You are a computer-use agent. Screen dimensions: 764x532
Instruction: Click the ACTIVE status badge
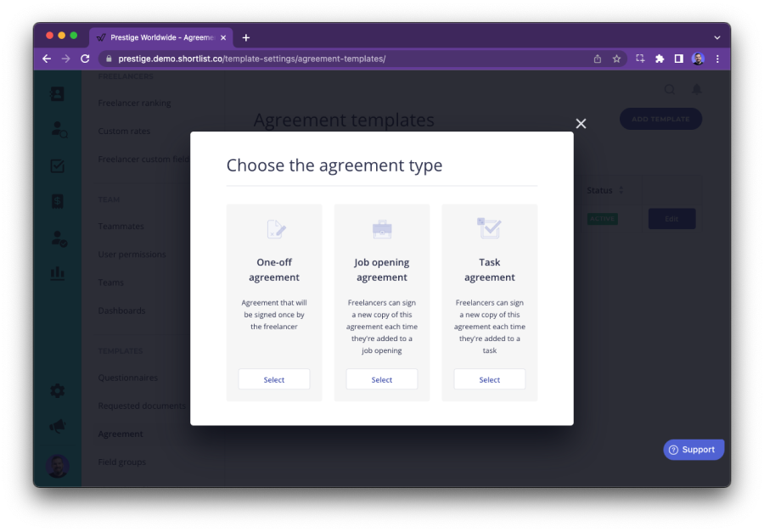click(602, 218)
